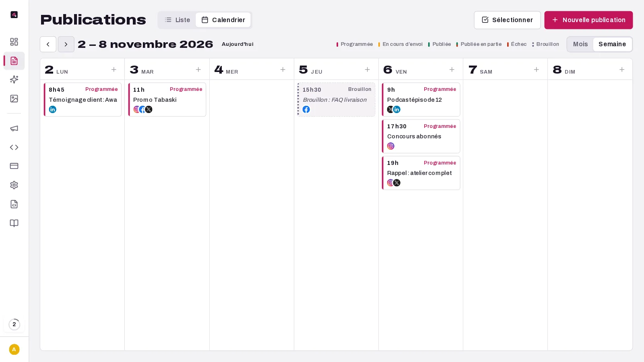Open the user avatar labeled A

[14, 350]
